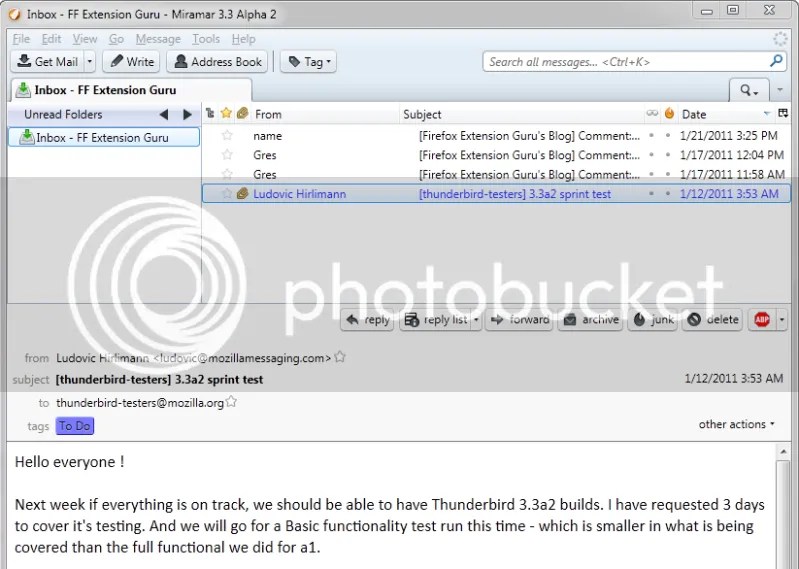The width and height of the screenshot is (799, 569).
Task: Star the message from name
Action: point(227,136)
